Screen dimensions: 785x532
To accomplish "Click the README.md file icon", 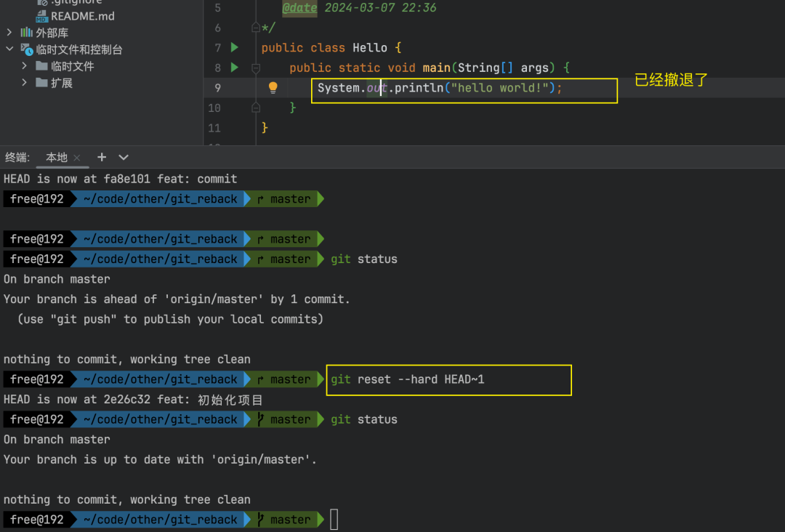I will pos(42,16).
